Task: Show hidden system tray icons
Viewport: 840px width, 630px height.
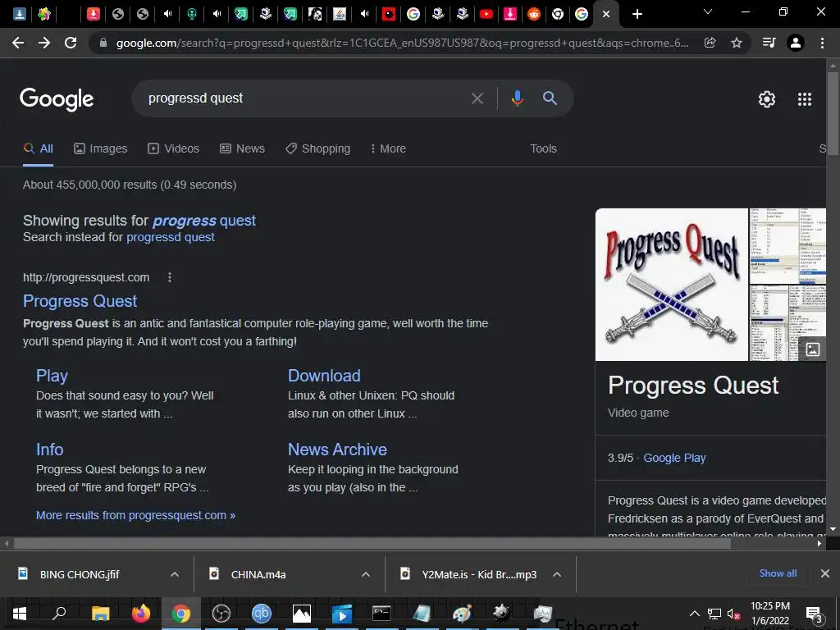Action: 694,614
